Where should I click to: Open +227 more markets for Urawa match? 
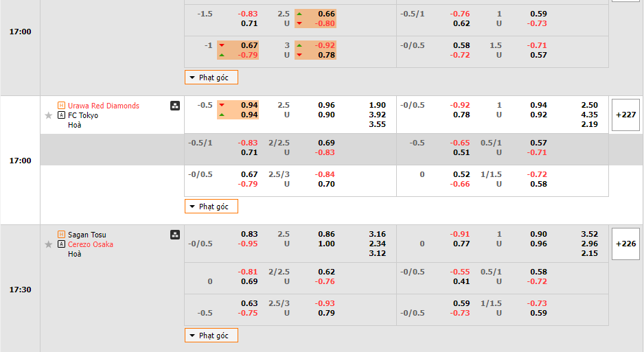625,115
